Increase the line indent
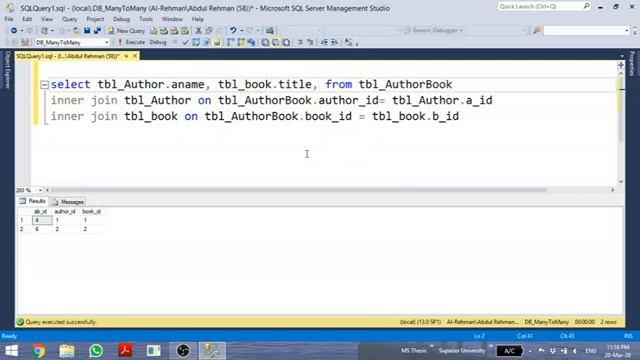 pos(334,42)
